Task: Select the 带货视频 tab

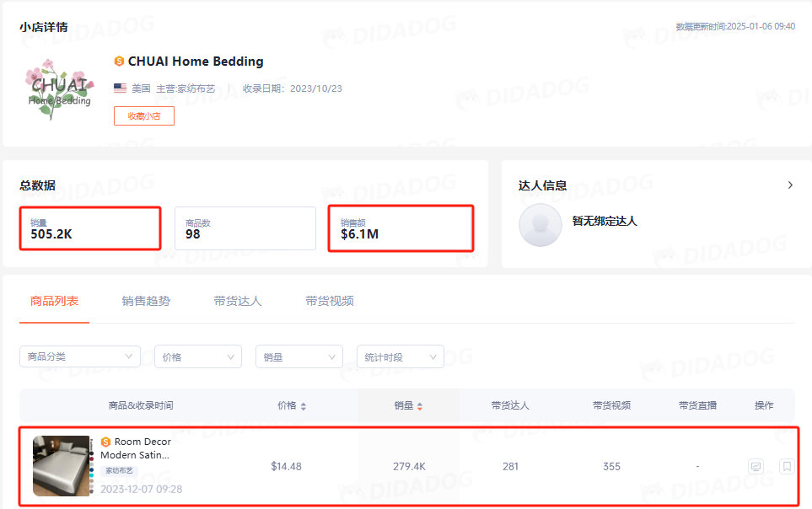Action: (330, 301)
